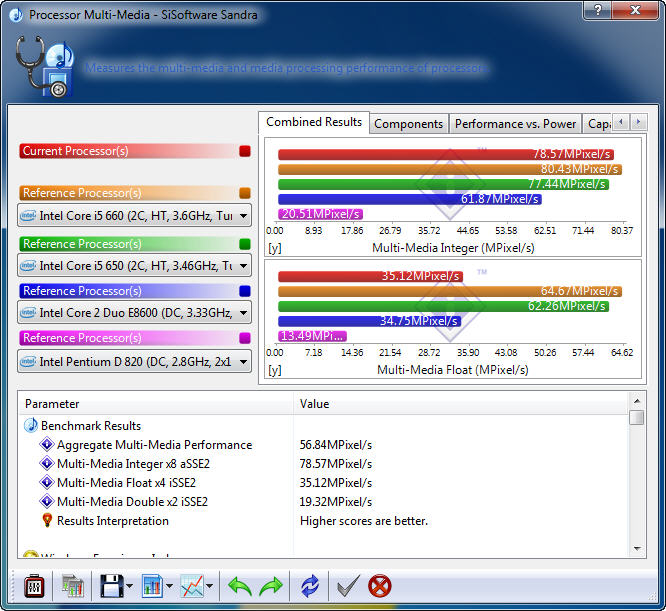Click the magenta 20.51MPixel/s integer bar

320,214
